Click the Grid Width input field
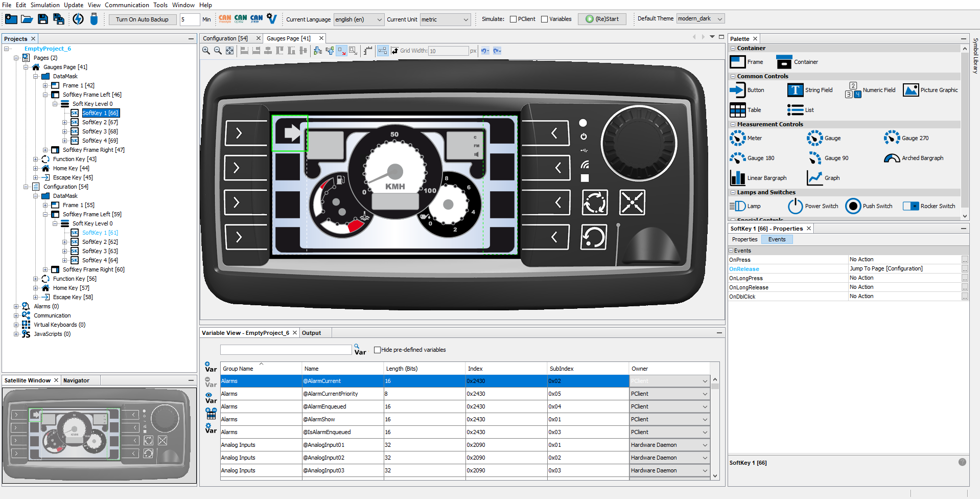Viewport: 980px width, 499px height. [x=448, y=51]
